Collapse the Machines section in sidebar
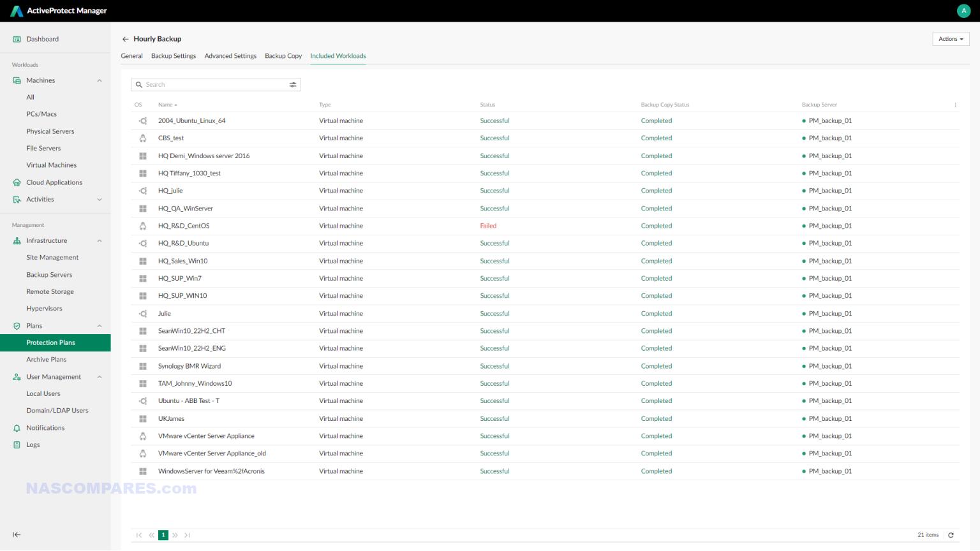This screenshot has width=980, height=551. coord(100,80)
